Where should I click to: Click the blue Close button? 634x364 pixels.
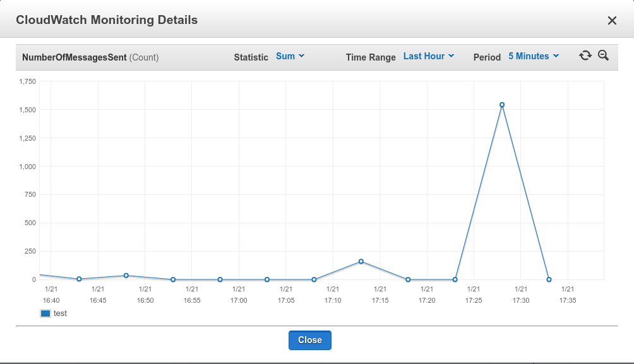(x=309, y=340)
